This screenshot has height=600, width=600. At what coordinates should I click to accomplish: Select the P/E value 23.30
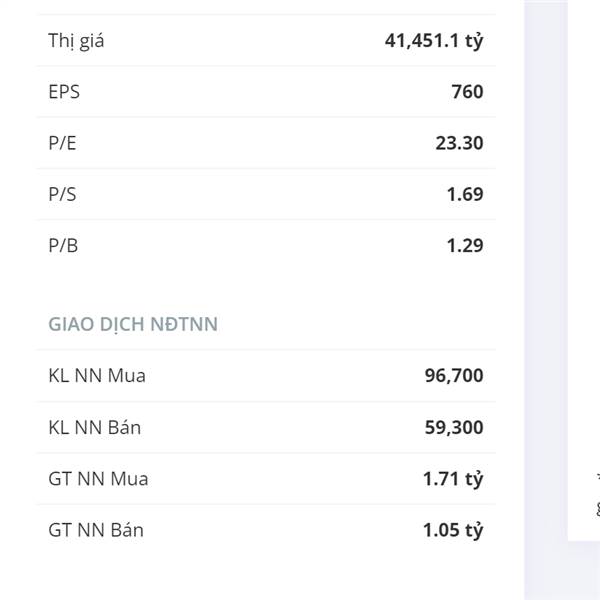[459, 143]
